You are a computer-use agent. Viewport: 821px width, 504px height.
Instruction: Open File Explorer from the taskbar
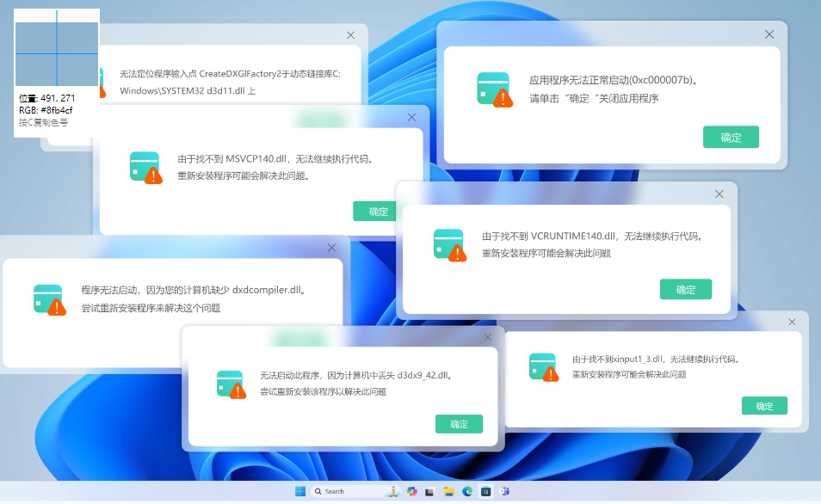tap(448, 491)
